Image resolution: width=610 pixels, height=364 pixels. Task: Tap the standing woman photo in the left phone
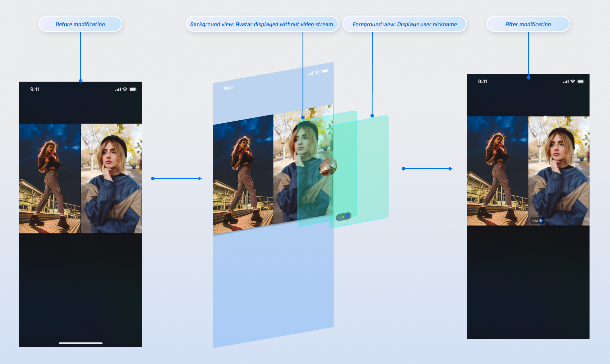(x=50, y=178)
